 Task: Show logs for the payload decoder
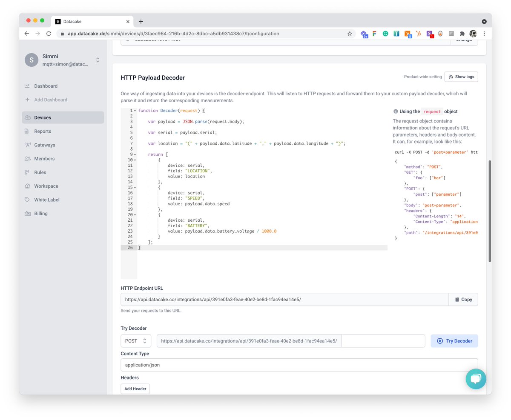point(461,77)
